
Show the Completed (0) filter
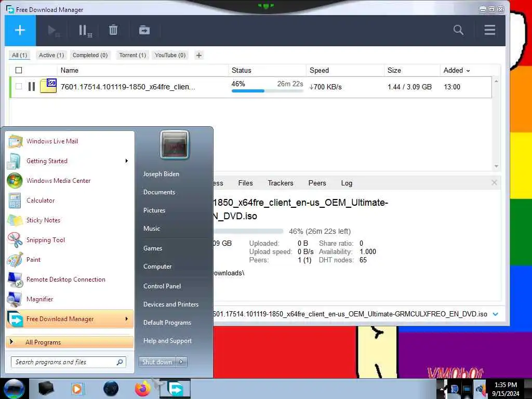pos(90,55)
